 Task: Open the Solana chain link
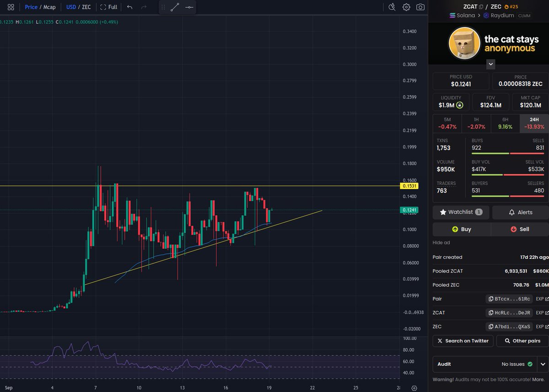coord(463,15)
